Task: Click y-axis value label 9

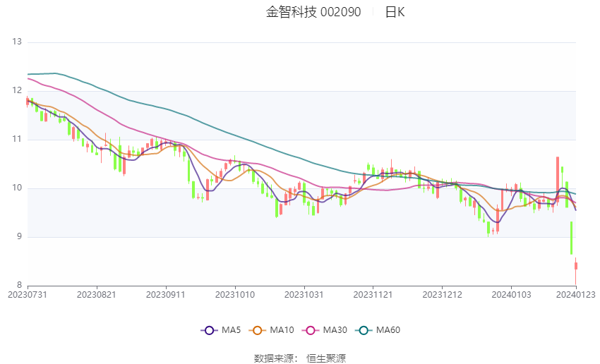Action: click(19, 236)
